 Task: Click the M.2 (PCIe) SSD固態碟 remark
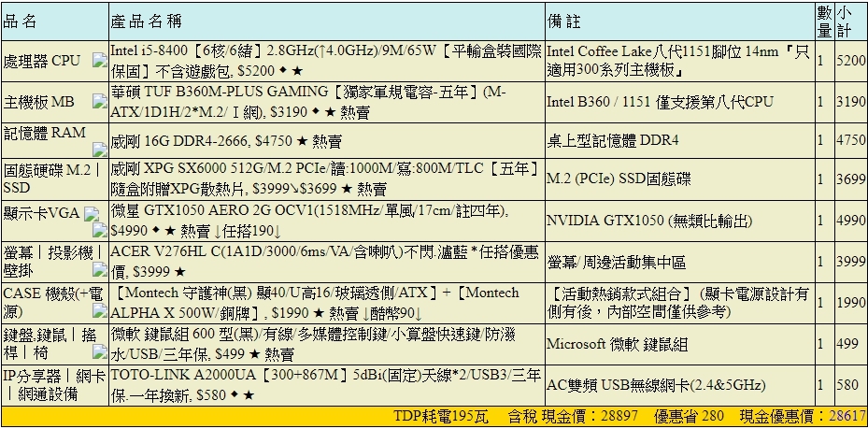coord(619,179)
